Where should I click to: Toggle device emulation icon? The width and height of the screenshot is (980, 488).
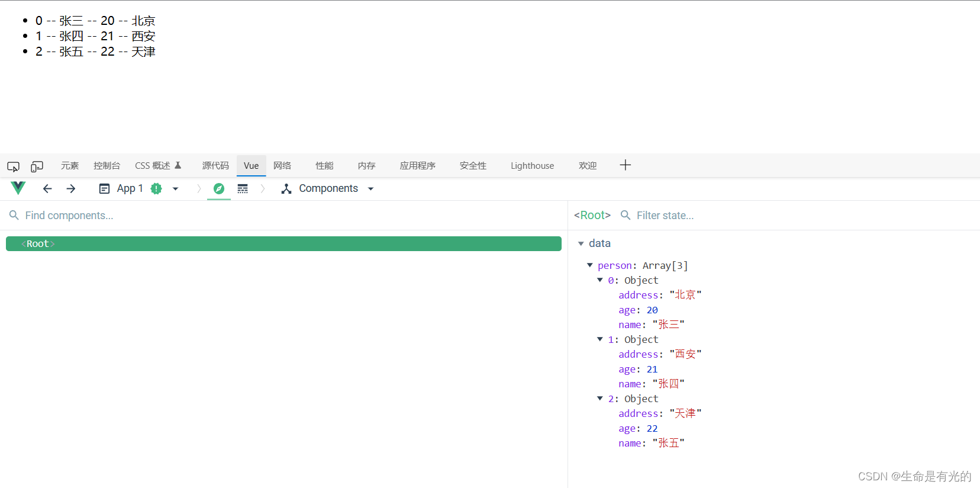(x=37, y=166)
